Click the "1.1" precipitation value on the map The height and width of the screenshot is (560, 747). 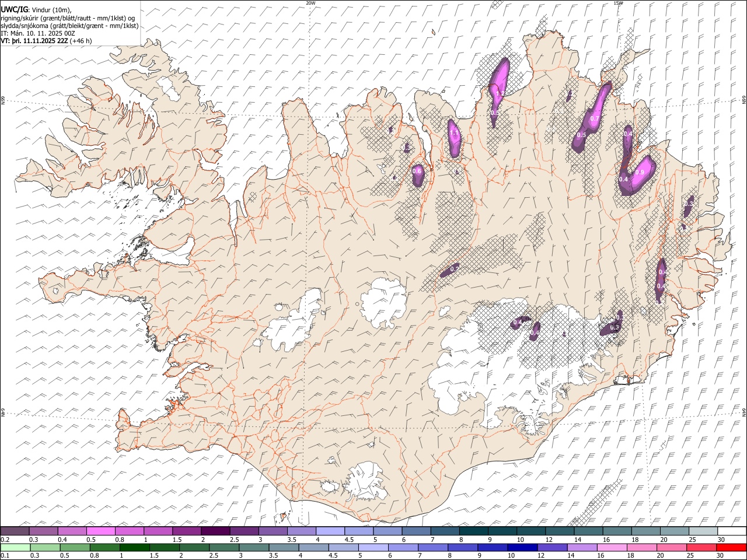point(455,133)
